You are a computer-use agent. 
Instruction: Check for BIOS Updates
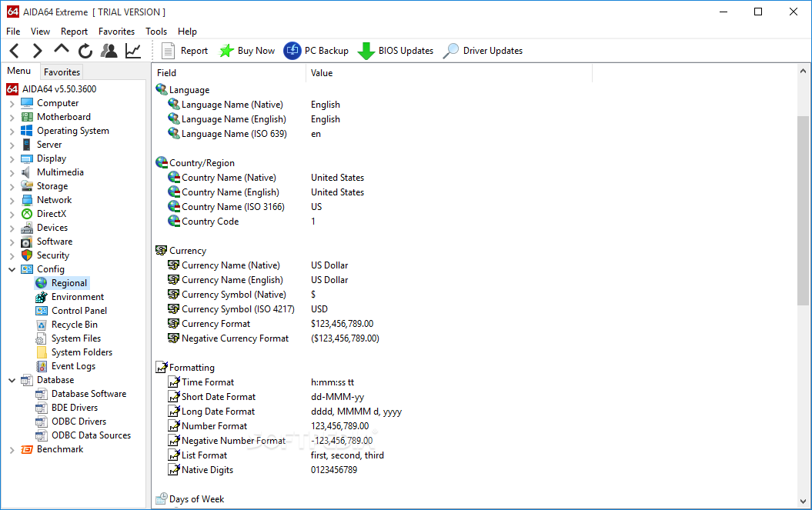tap(396, 51)
